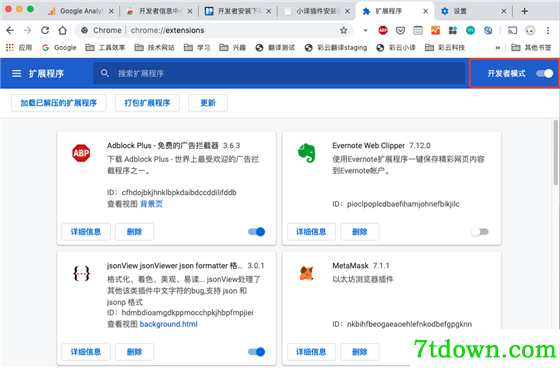Click 加载已解压的扩展程序 button
560x368 pixels.
(59, 103)
